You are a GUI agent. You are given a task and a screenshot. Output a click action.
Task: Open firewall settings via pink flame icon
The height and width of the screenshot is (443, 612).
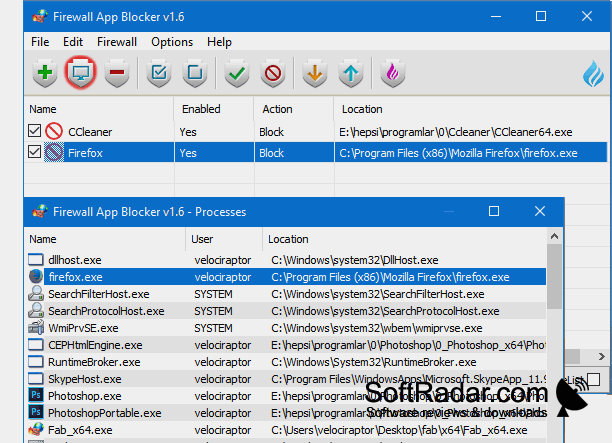tap(393, 73)
